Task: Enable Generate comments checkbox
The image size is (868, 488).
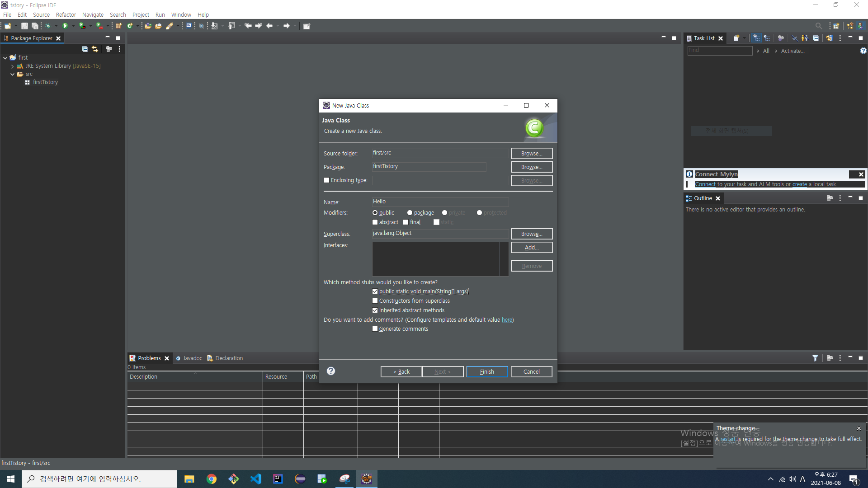Action: pyautogui.click(x=375, y=329)
